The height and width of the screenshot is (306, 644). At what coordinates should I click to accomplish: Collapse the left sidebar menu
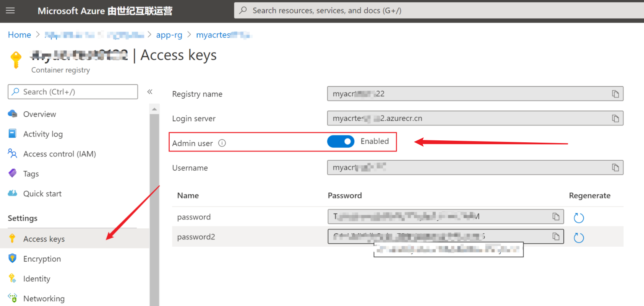(150, 92)
